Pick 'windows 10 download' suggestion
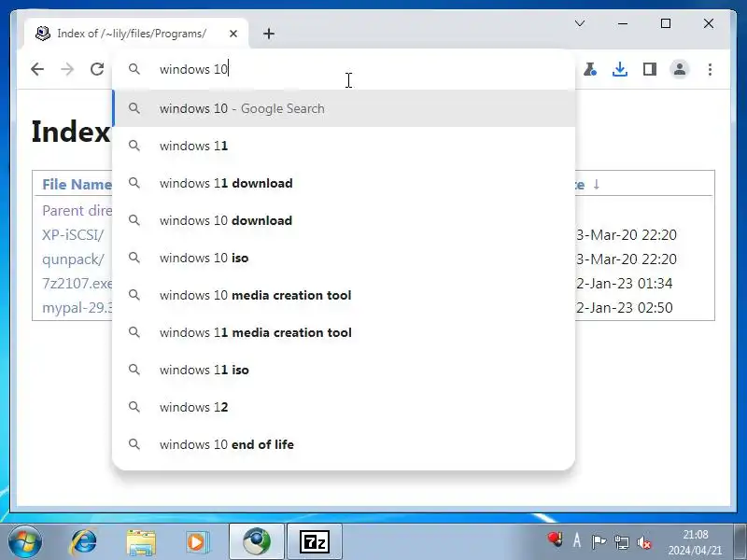The image size is (747, 560). (x=344, y=220)
